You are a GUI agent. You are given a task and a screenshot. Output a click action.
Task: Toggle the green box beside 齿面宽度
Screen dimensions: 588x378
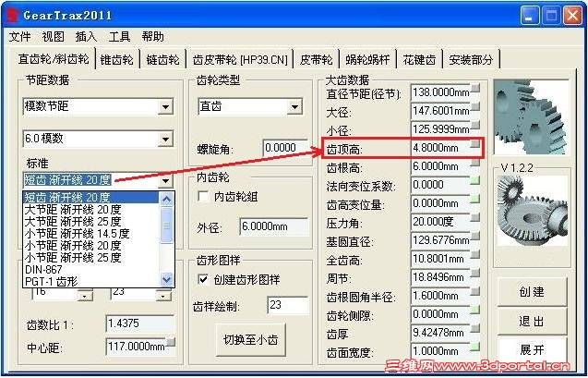[475, 347]
